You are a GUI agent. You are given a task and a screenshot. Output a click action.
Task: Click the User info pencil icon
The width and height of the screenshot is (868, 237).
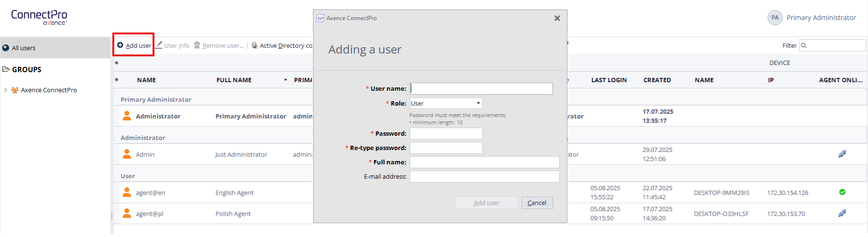(159, 45)
